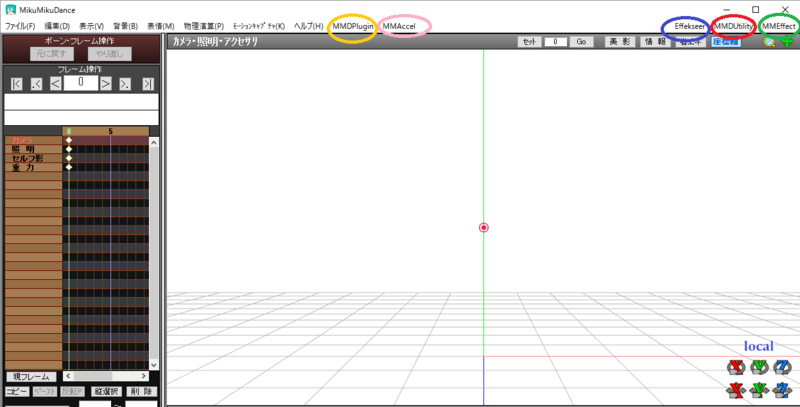The width and height of the screenshot is (800, 407).
Task: Go to next keyframe (>.) button
Action: point(125,84)
